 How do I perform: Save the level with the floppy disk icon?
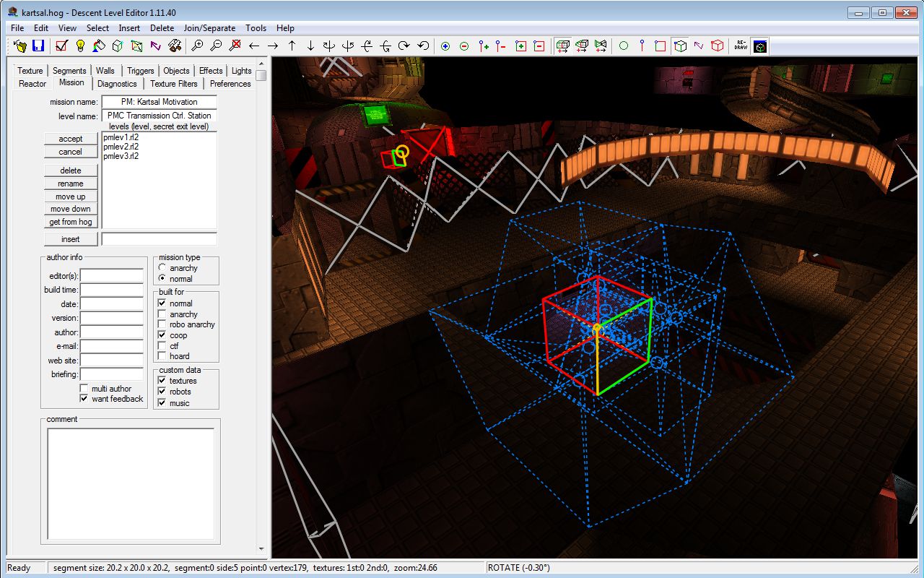(x=39, y=46)
